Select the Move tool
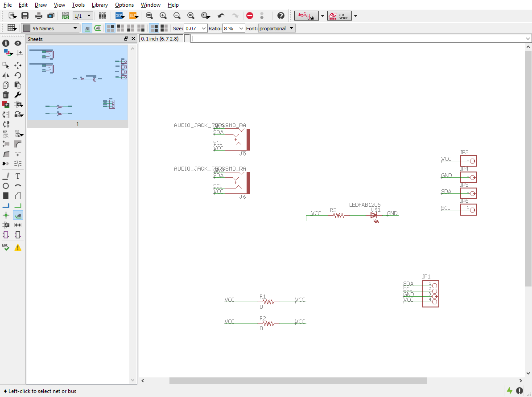 pyautogui.click(x=18, y=65)
